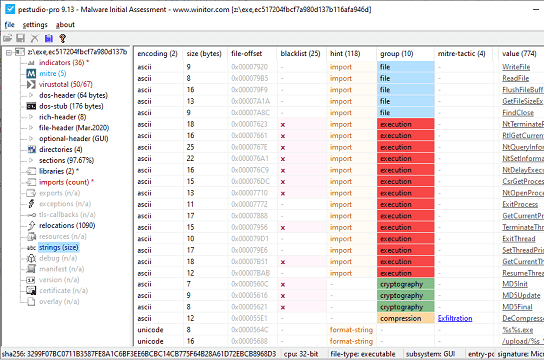Click the save toolbar icon

[x=20, y=38]
